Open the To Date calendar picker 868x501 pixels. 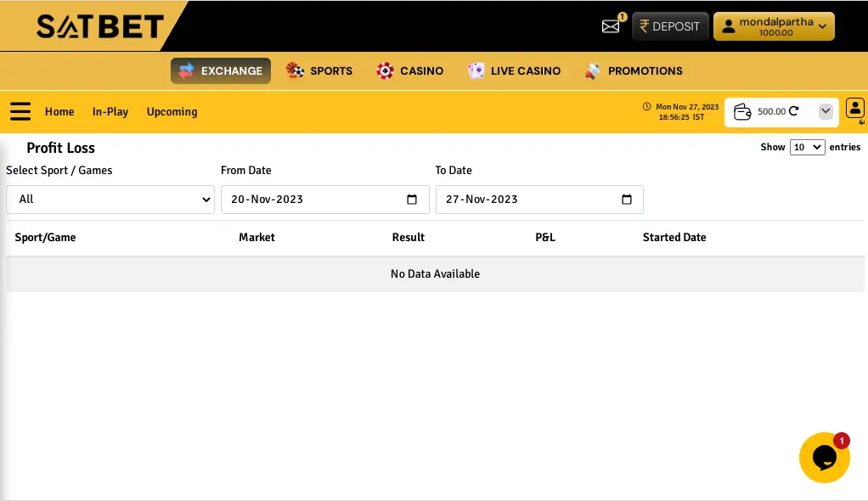(627, 200)
